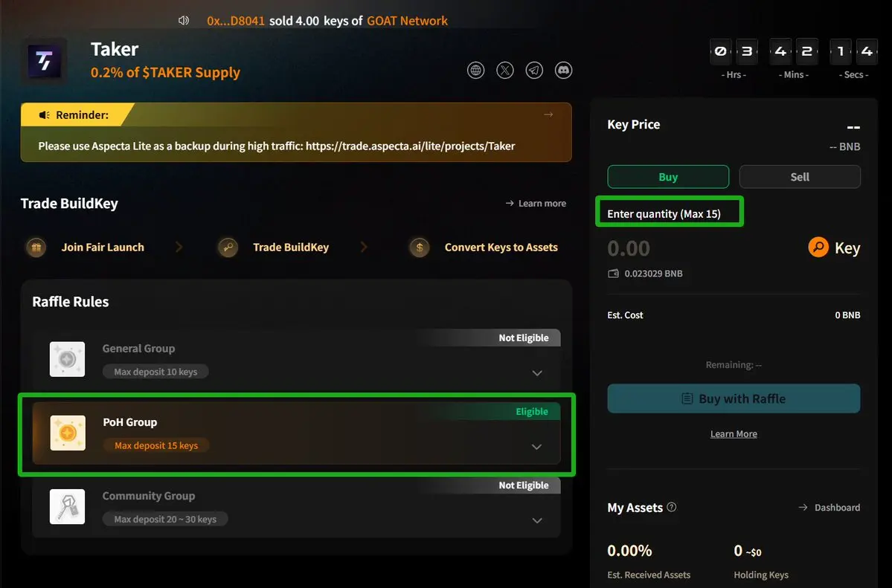
Task: Expand the General Group rules
Action: click(x=537, y=373)
